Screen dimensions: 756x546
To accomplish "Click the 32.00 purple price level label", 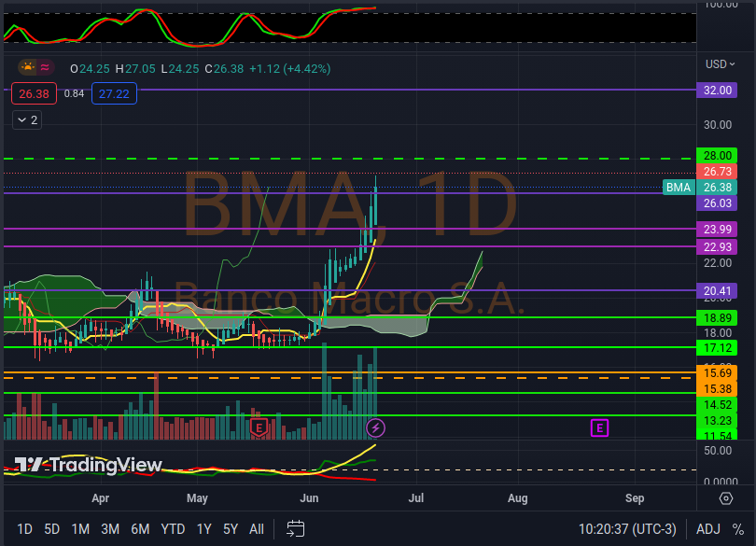I will pyautogui.click(x=717, y=91).
